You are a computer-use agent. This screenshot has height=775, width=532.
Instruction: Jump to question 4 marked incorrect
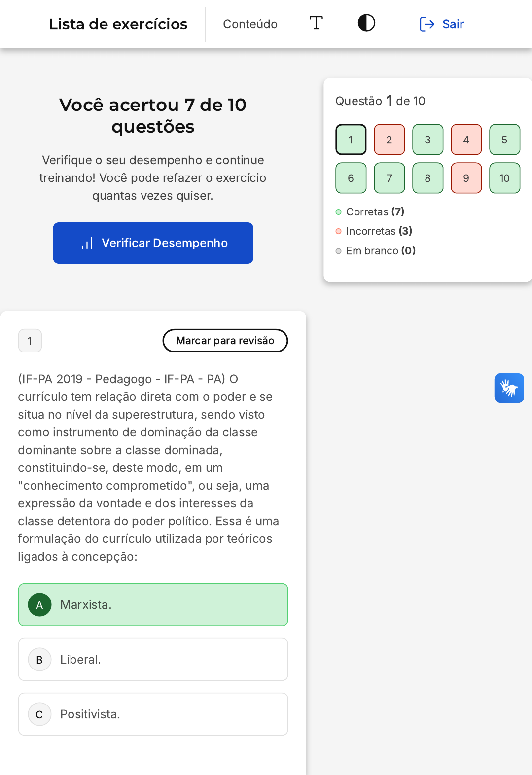(466, 140)
